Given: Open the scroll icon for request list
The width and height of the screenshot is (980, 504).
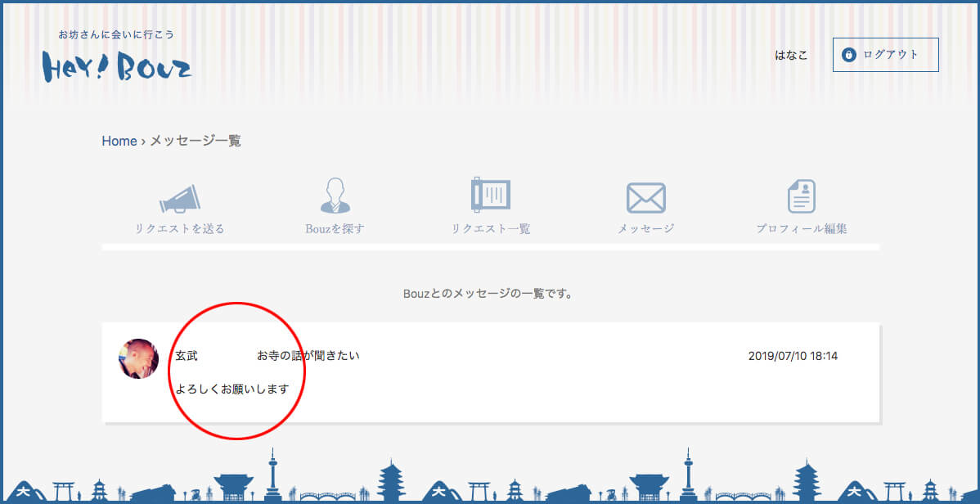Looking at the screenshot, I should [x=491, y=196].
